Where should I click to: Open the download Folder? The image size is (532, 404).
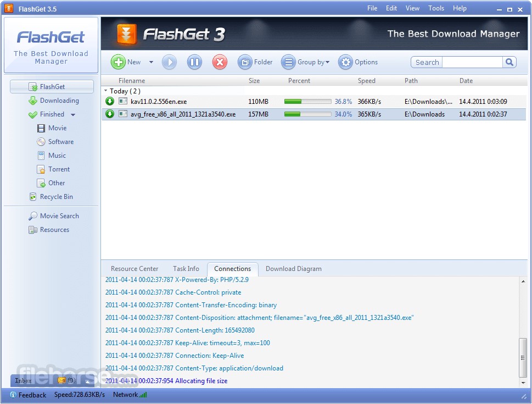pyautogui.click(x=255, y=62)
